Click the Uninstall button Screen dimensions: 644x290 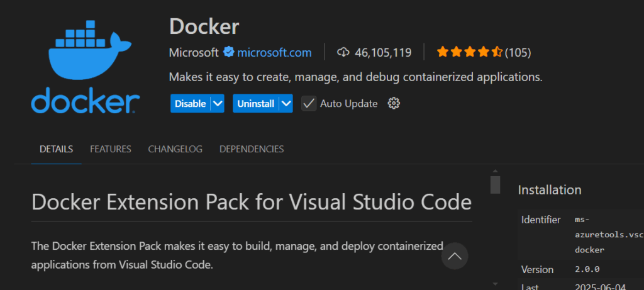tap(256, 104)
